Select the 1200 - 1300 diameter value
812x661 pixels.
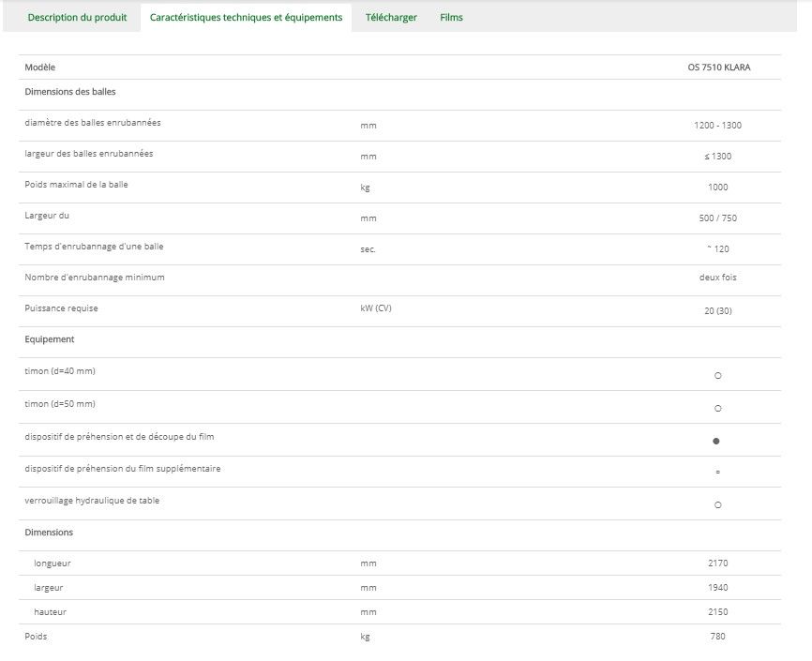pos(717,126)
